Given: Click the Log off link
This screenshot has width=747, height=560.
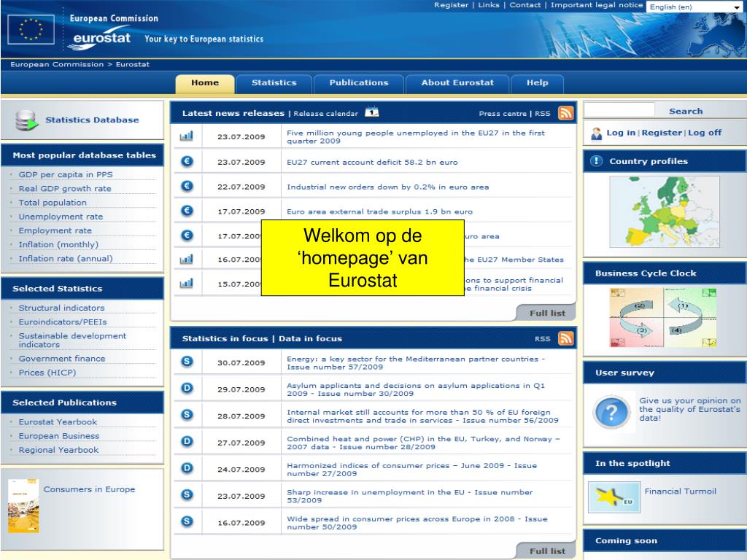Looking at the screenshot, I should pyautogui.click(x=705, y=133).
